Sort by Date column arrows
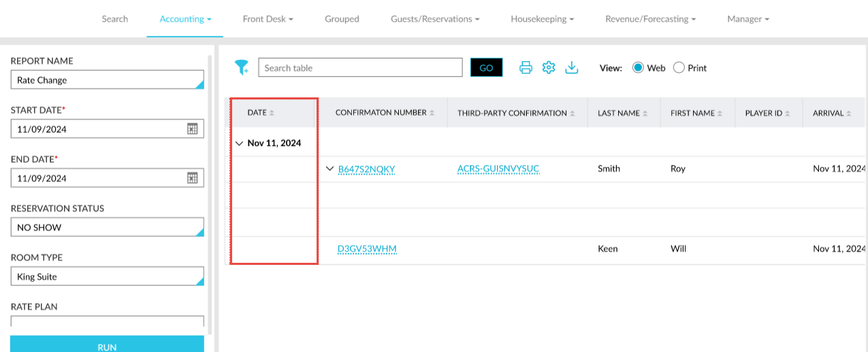Image resolution: width=868 pixels, height=352 pixels. (x=272, y=113)
